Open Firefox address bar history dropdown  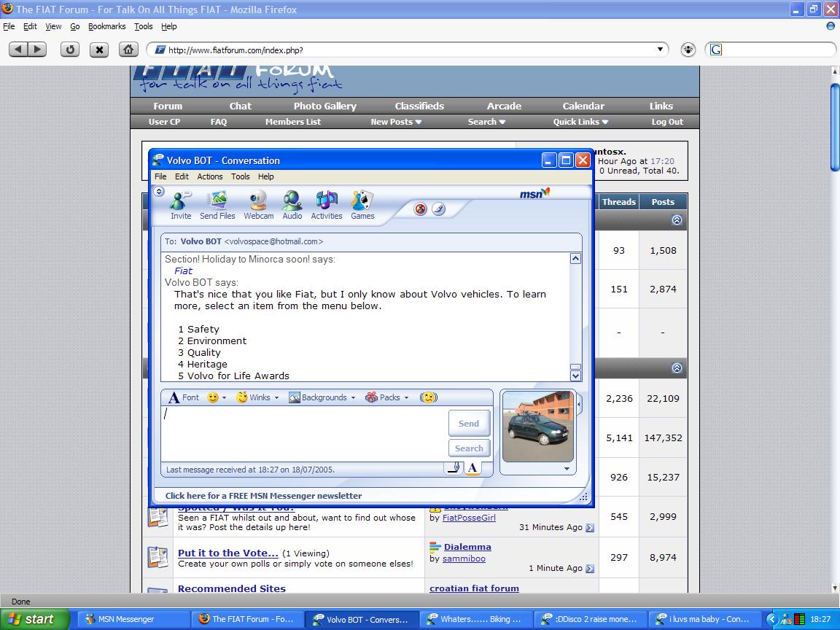[660, 50]
